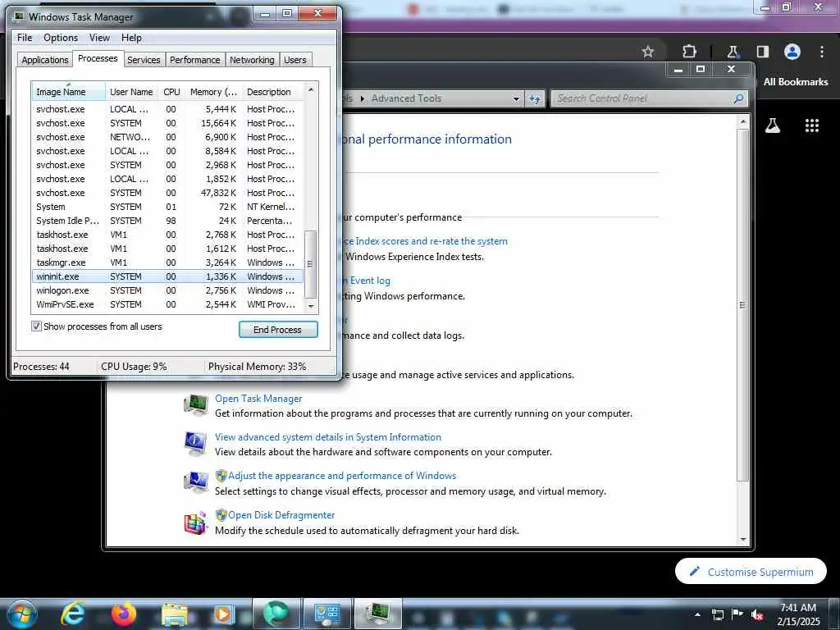Open the Help menu in Task Manager
This screenshot has height=630, width=840.
click(131, 38)
